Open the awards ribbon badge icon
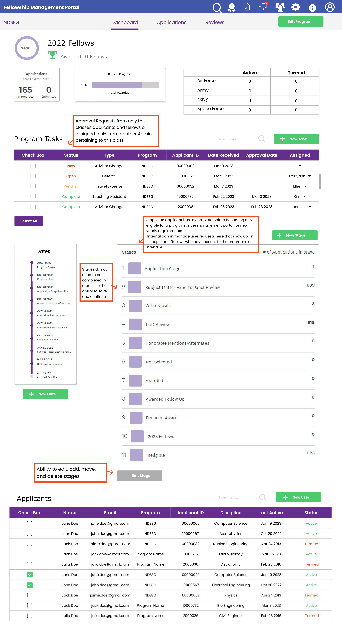Viewport: 342px width, 644px height. (x=232, y=8)
